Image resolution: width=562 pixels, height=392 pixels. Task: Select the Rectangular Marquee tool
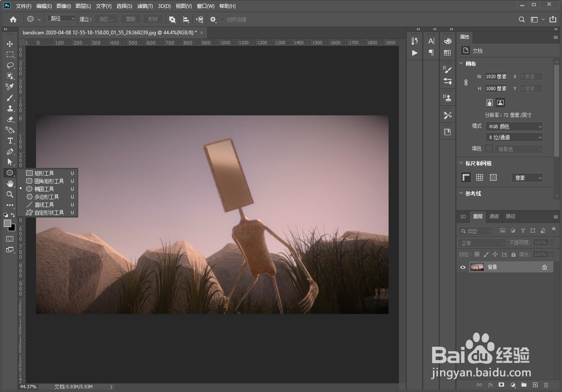click(10, 55)
